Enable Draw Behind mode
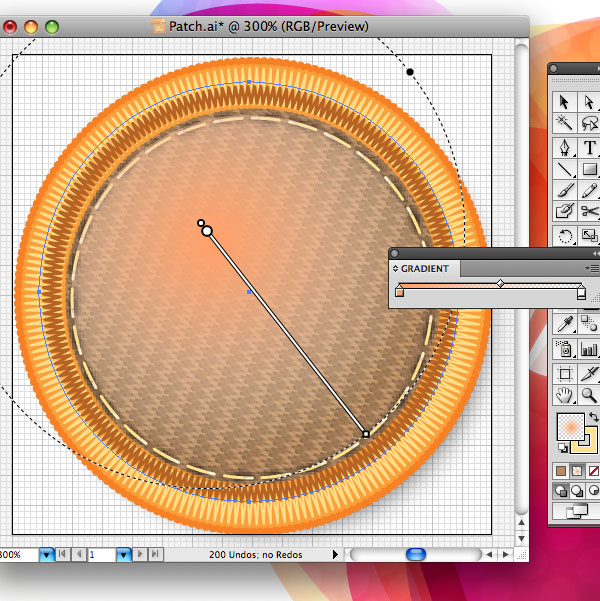Screen dimensions: 600x601 pos(577,491)
